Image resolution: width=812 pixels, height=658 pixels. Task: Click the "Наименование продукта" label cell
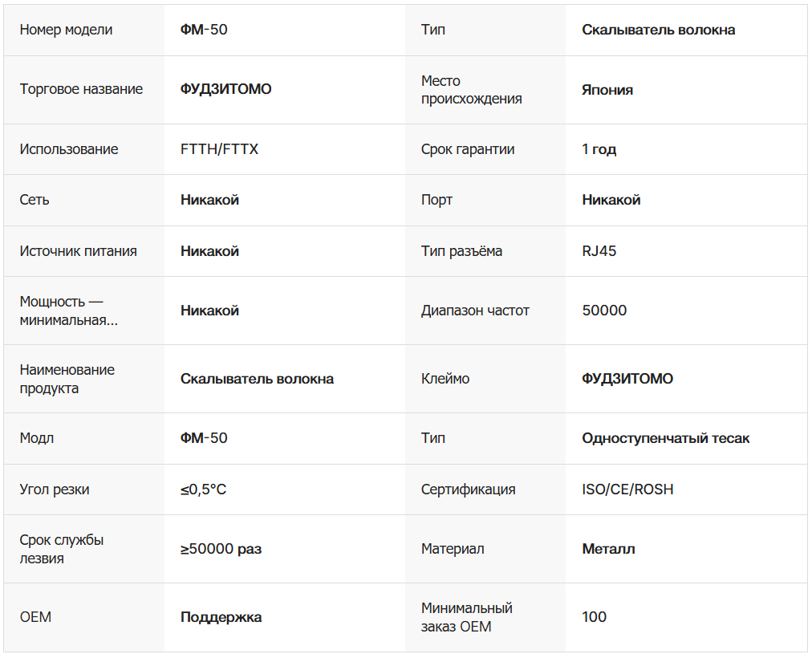pos(67,379)
